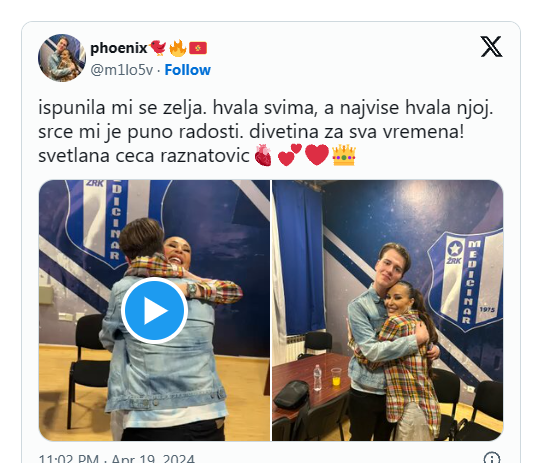This screenshot has width=535, height=463.
Task: Click the large red heart emoji
Action: coord(317,155)
